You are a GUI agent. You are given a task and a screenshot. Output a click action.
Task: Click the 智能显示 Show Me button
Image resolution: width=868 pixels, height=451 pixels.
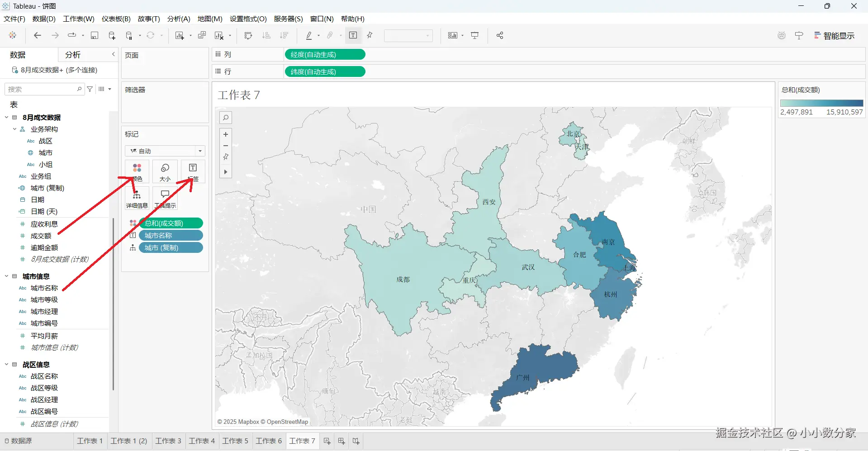(835, 36)
